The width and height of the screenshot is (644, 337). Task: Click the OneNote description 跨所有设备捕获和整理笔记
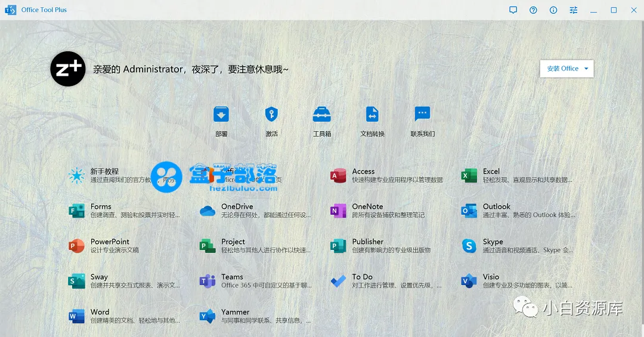pyautogui.click(x=388, y=215)
